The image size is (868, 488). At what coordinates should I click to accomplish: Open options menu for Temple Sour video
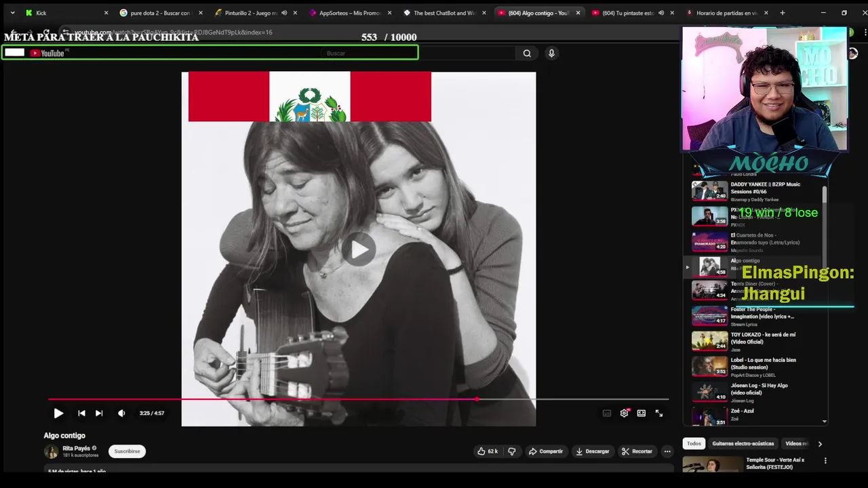coord(825,461)
